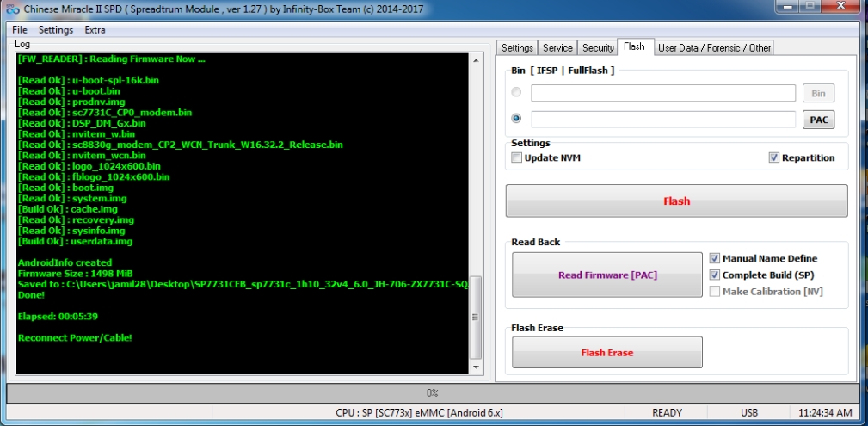
Task: Click the log scrollbar thumb
Action: tap(476, 318)
